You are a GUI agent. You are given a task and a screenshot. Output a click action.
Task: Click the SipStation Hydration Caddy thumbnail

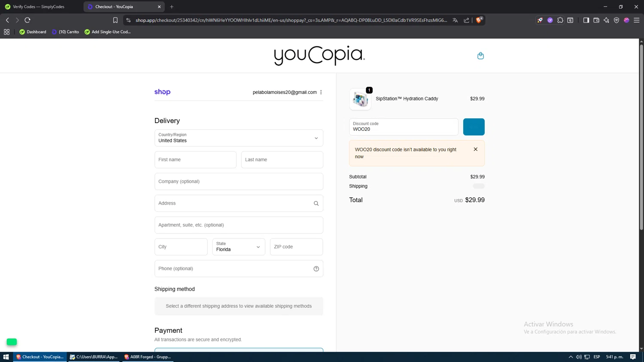pos(360,99)
